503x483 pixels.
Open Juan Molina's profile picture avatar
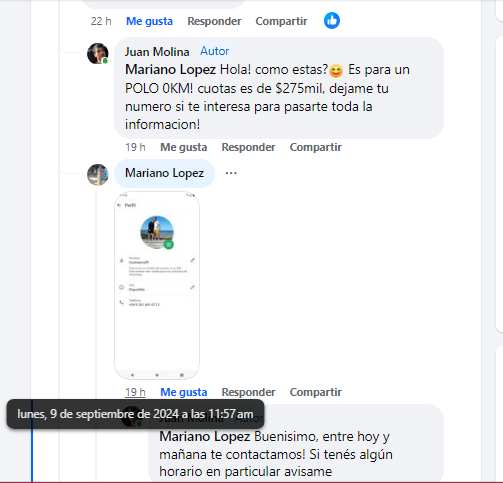pos(98,53)
